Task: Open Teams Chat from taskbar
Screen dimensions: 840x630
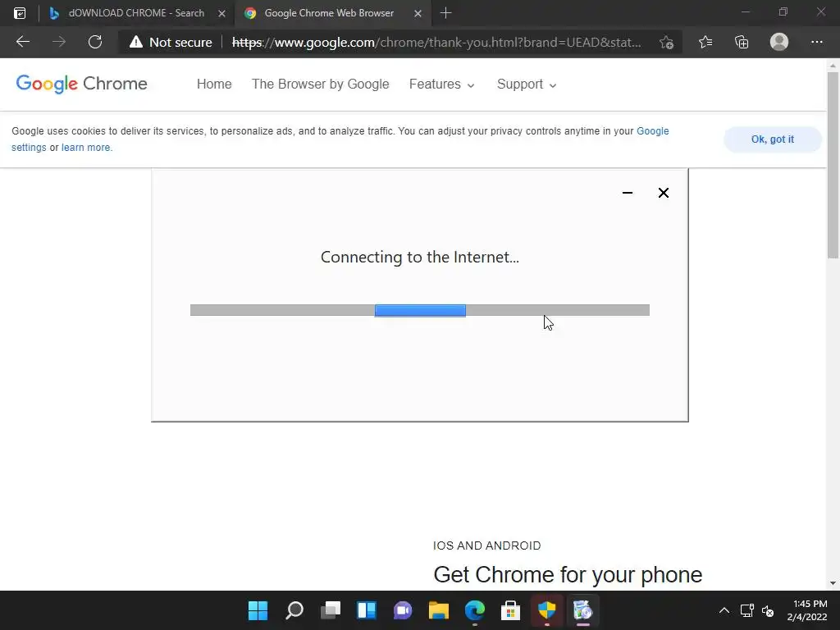Action: 403,610
